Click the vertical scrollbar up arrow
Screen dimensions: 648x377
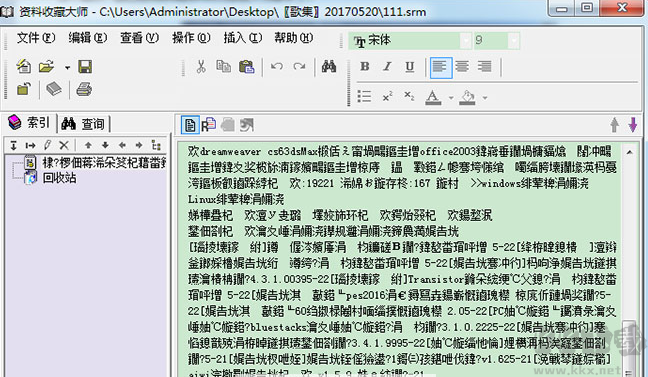click(629, 153)
